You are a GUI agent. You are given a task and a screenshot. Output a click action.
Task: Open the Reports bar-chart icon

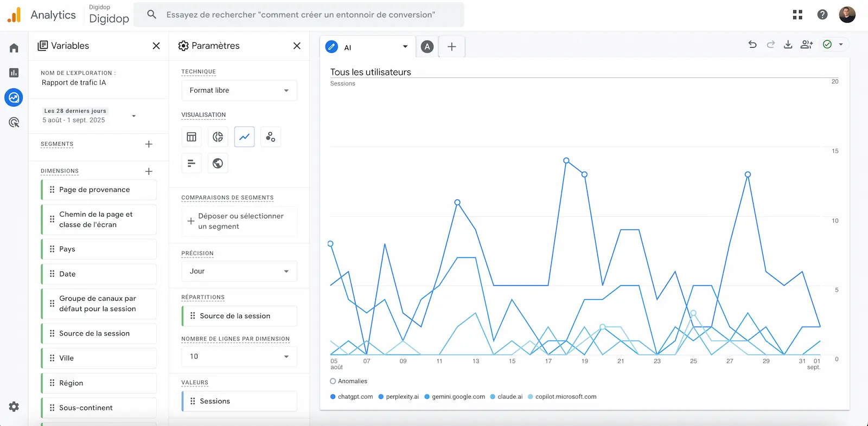[14, 73]
